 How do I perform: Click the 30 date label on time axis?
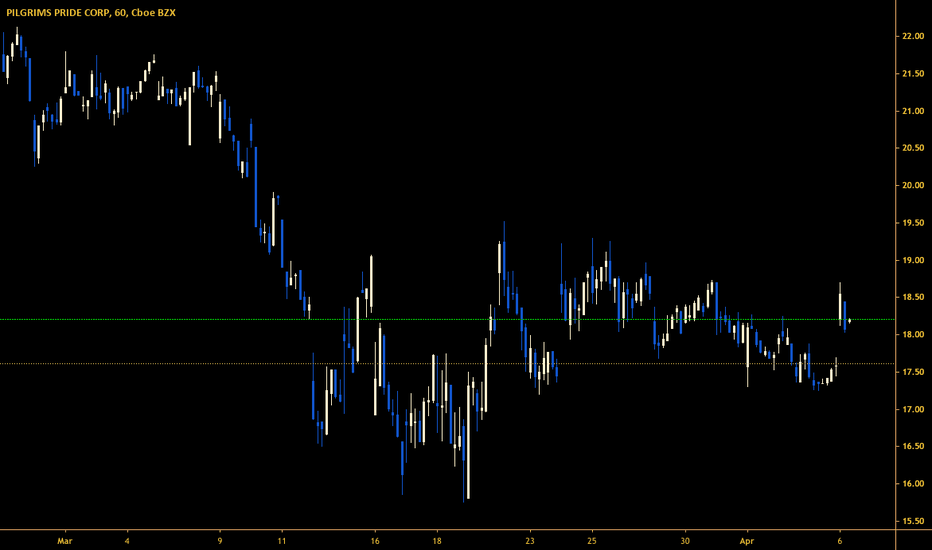[x=685, y=541]
